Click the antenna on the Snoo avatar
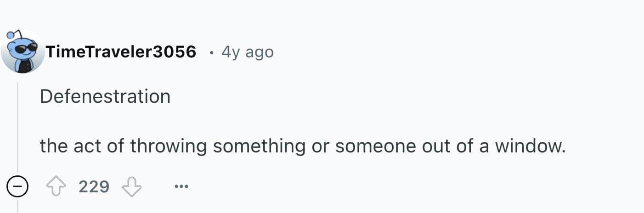 click(11, 35)
